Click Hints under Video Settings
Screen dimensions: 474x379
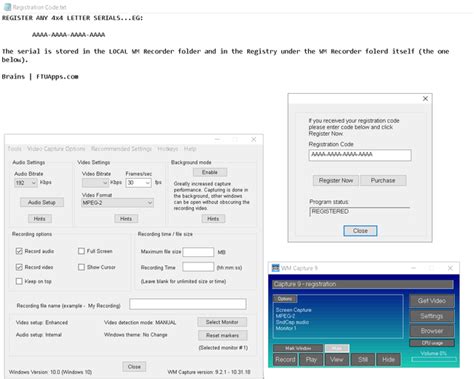(x=126, y=219)
